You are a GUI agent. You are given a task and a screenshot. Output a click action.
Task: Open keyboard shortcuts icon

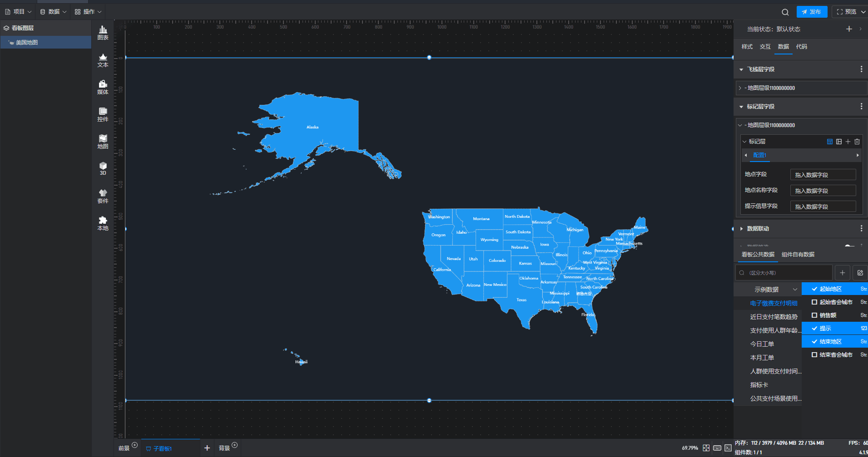coord(717,448)
